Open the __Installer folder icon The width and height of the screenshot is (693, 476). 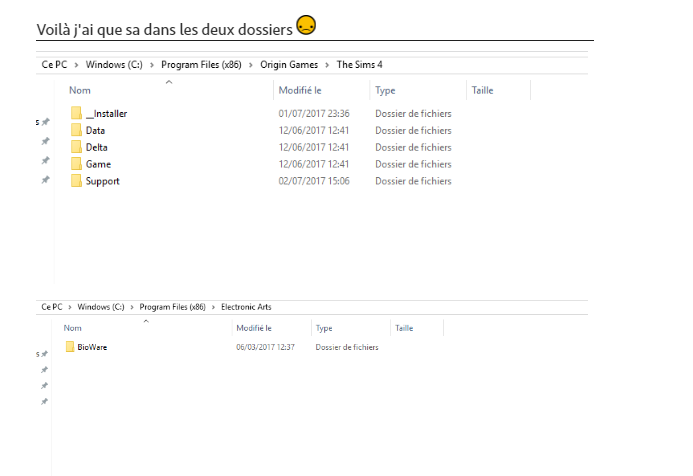76,113
